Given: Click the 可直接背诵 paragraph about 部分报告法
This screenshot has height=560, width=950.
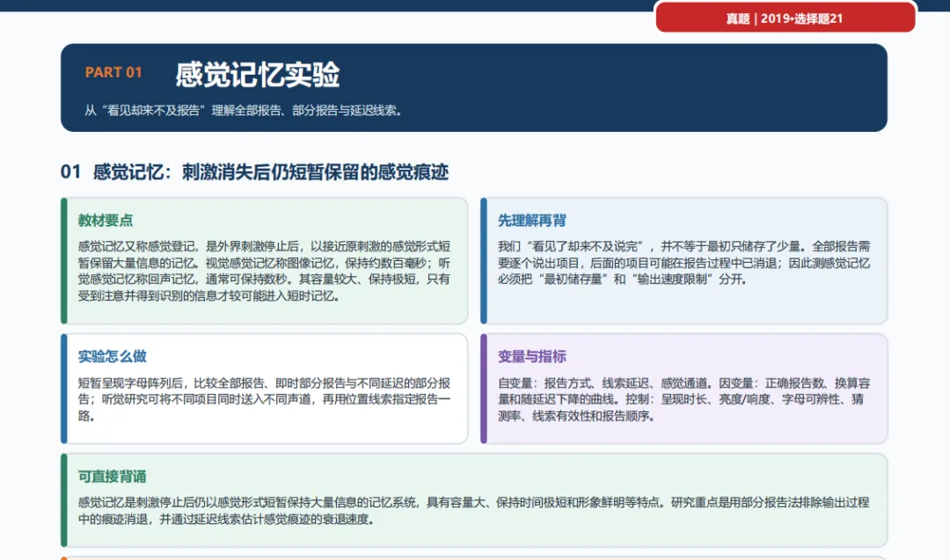Looking at the screenshot, I should click(474, 511).
